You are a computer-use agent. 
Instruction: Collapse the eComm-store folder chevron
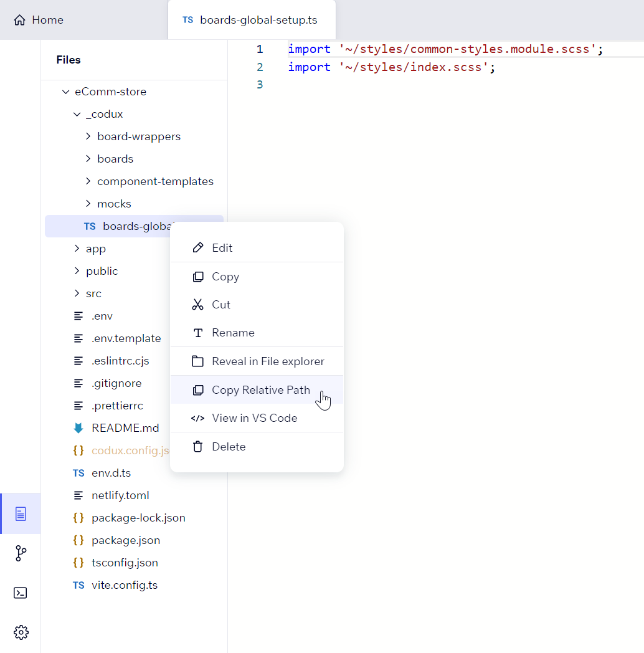pos(66,92)
